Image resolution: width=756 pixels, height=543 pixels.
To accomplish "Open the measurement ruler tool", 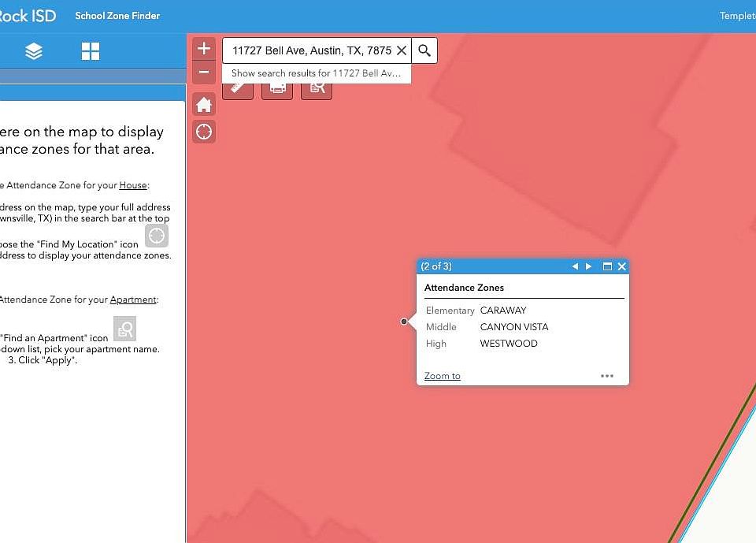I will [238, 91].
